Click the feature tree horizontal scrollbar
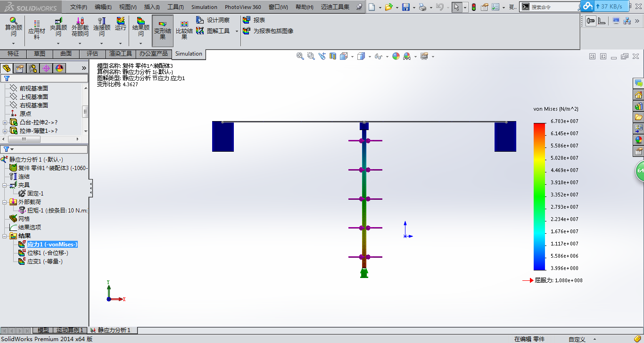 (24, 139)
